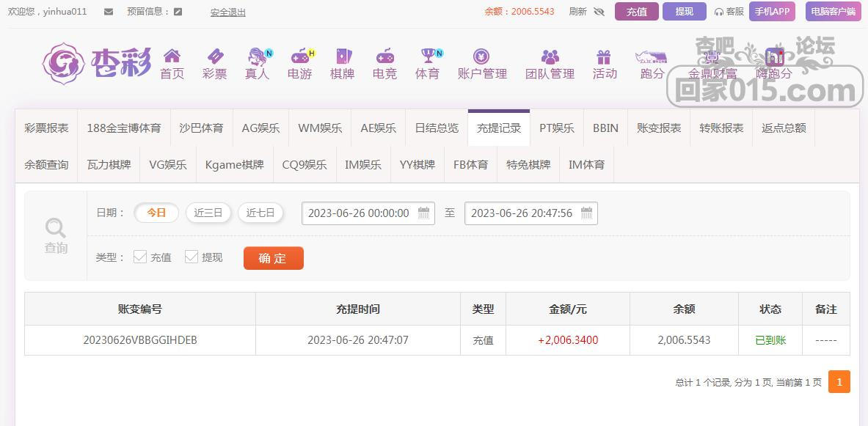Click the 手机APP button

coord(772,11)
